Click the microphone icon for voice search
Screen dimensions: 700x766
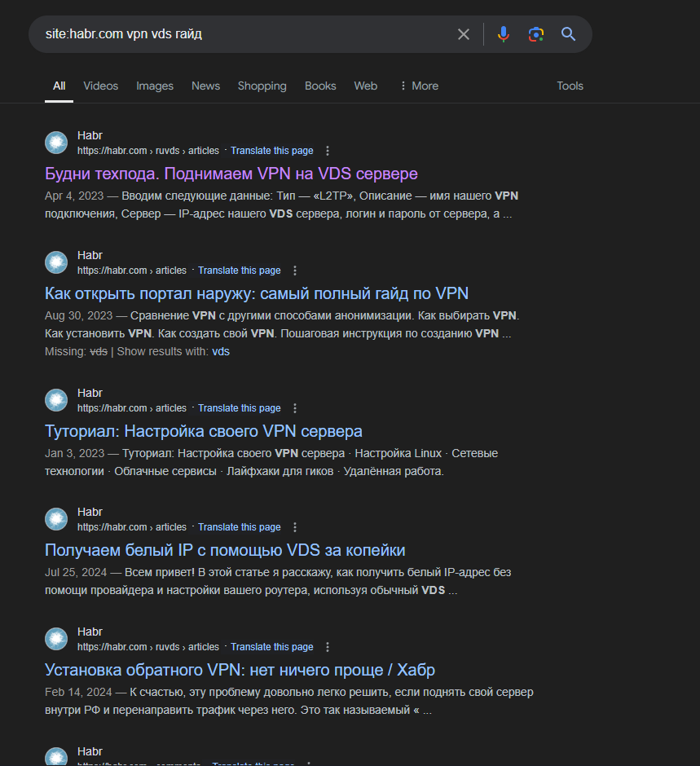point(503,34)
